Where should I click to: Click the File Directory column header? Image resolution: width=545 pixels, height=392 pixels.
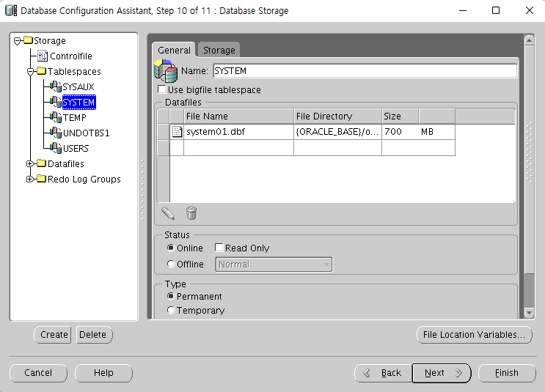pos(337,116)
